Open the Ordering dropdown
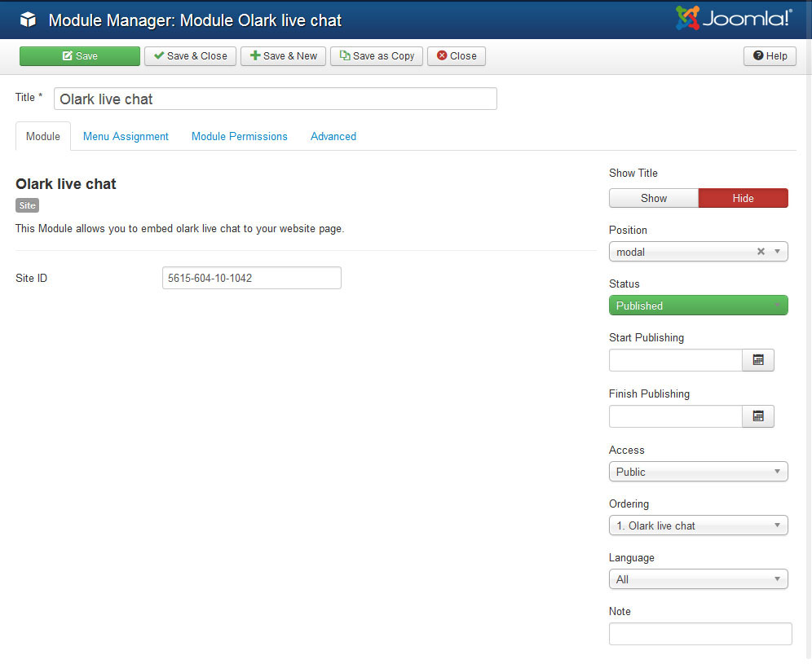812x664 pixels. click(699, 525)
